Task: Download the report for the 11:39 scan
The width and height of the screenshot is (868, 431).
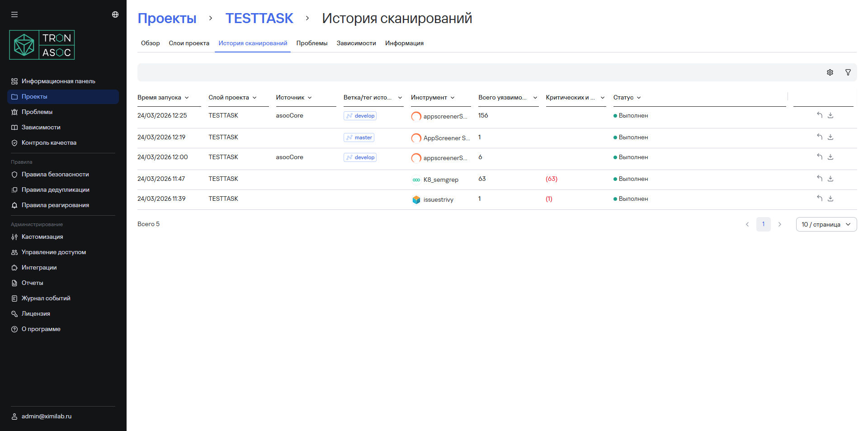Action: (830, 199)
